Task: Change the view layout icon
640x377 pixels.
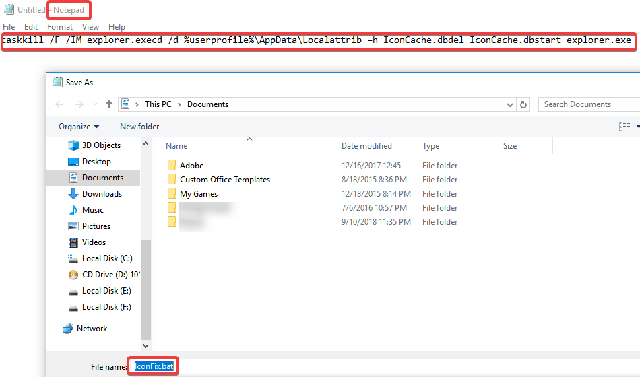Action: point(624,126)
